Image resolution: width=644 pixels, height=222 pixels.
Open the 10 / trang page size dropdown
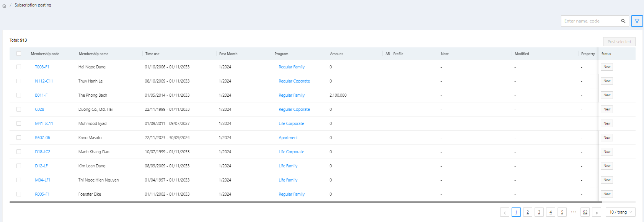point(620,212)
